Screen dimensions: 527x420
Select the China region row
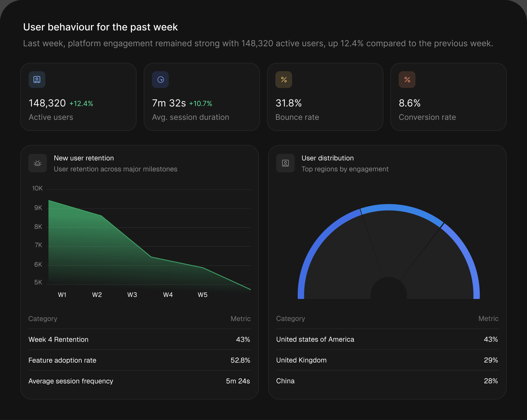[x=387, y=381]
